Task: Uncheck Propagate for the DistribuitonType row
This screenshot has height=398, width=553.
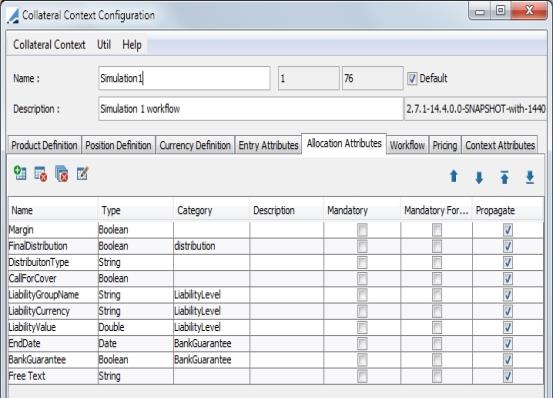Action: [x=508, y=262]
